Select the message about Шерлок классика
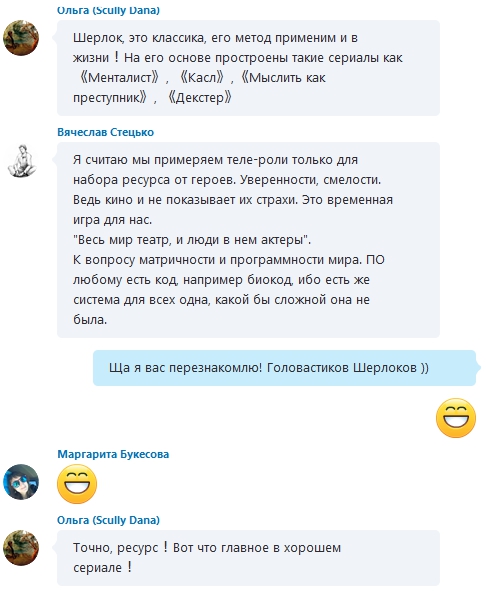The image size is (486, 591). pos(248,68)
